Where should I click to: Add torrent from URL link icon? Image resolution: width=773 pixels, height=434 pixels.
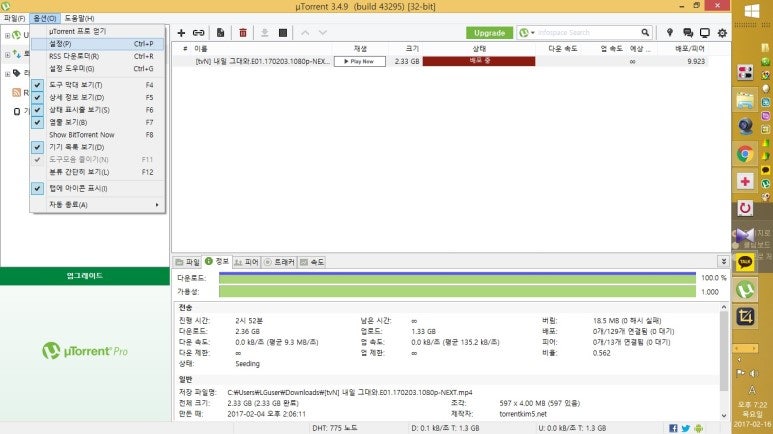pyautogui.click(x=198, y=33)
